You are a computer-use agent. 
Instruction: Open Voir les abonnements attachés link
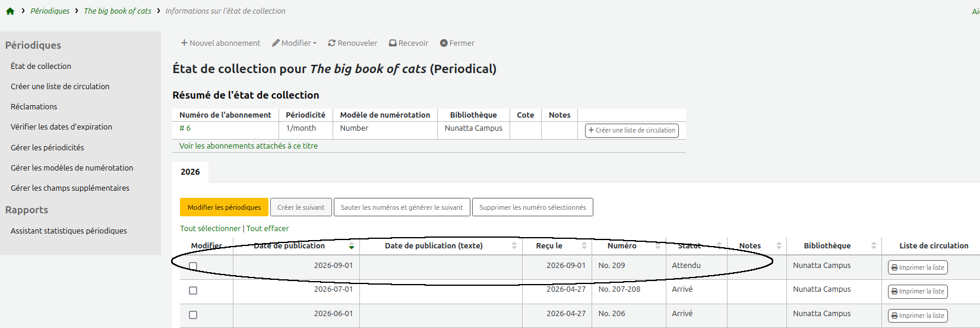pyautogui.click(x=248, y=146)
